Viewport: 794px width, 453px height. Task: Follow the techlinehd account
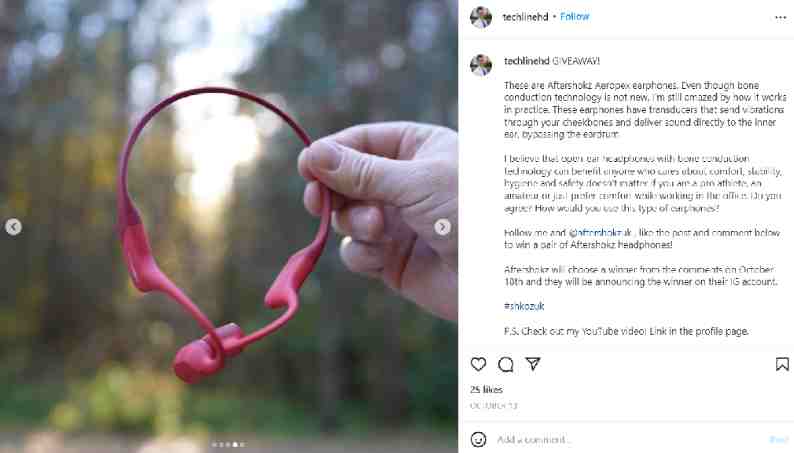click(575, 17)
